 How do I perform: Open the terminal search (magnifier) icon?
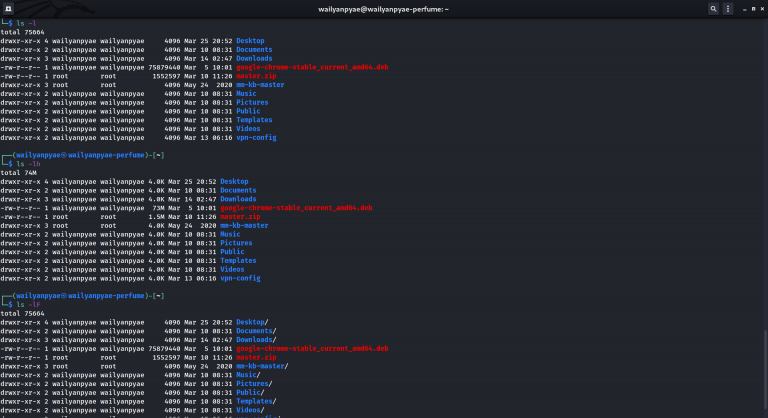714,8
